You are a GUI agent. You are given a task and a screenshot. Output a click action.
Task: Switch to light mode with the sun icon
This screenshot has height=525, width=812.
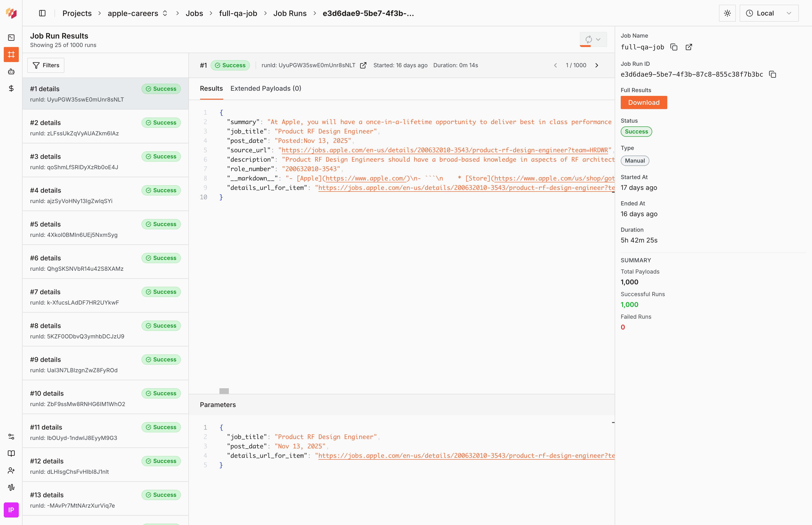727,13
